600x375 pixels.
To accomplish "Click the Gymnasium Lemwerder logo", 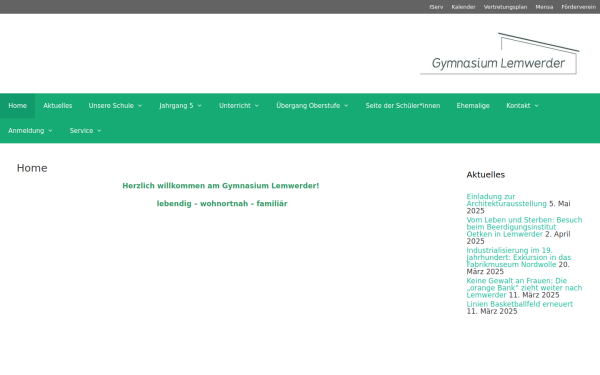I will click(x=499, y=54).
